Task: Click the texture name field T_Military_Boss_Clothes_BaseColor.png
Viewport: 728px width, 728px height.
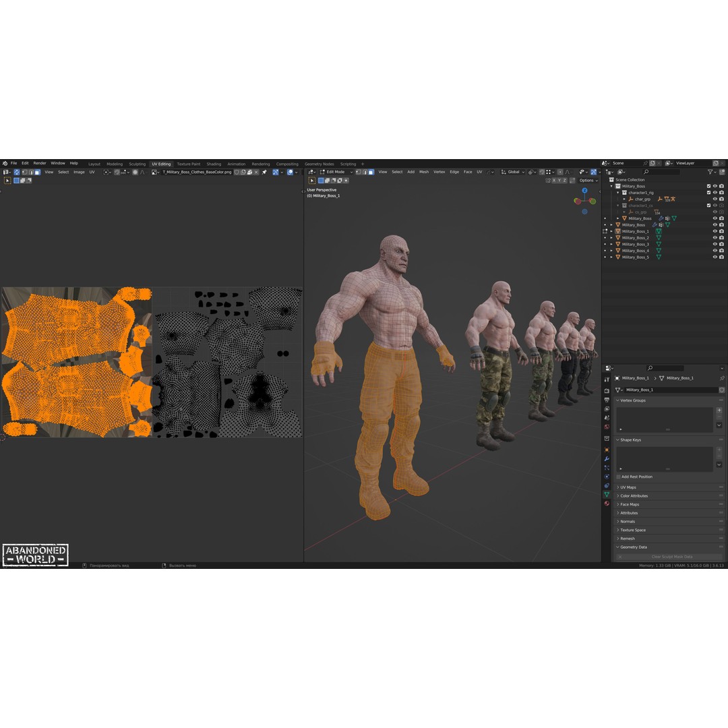Action: point(197,172)
